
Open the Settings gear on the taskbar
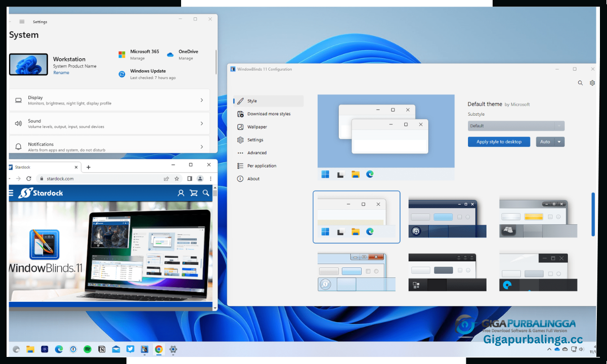(x=173, y=349)
